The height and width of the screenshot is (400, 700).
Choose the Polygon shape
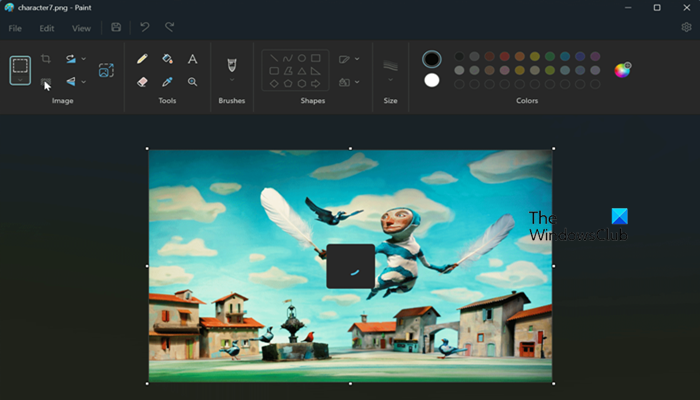point(288,71)
